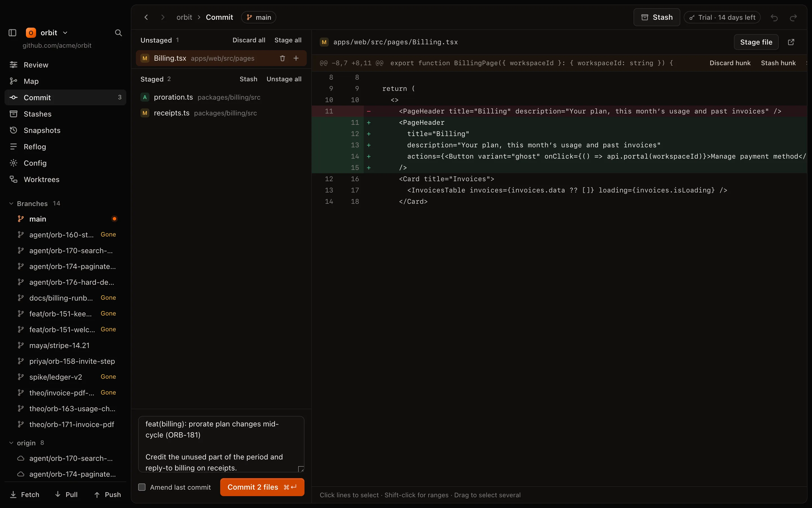812x508 pixels.
Task: Click orbit breadcrumb link
Action: coord(184,17)
